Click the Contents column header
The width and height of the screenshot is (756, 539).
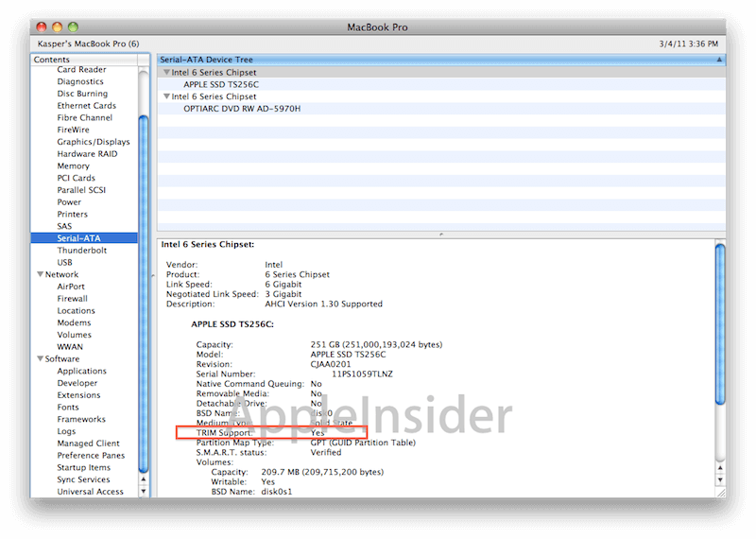(x=84, y=60)
